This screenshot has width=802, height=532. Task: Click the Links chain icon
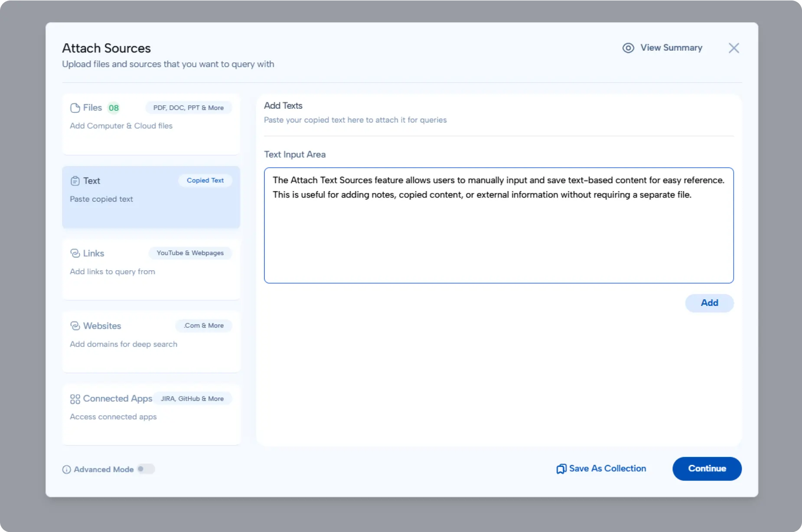(75, 253)
